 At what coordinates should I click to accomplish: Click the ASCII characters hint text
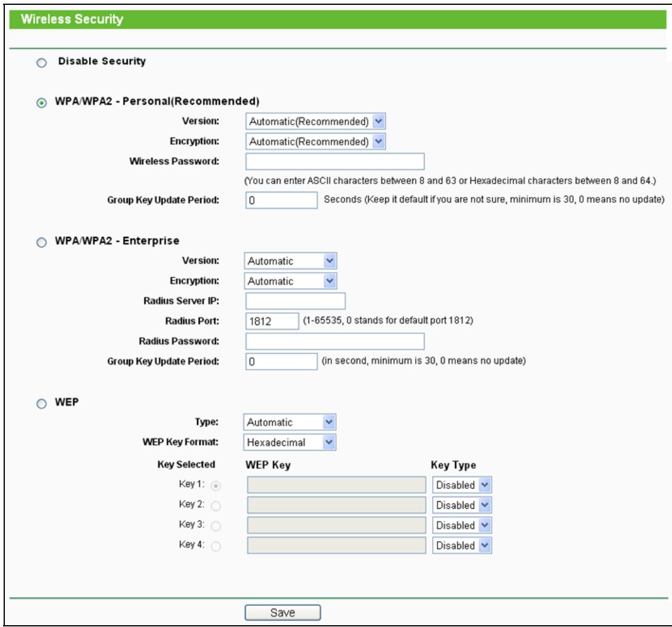pyautogui.click(x=450, y=181)
